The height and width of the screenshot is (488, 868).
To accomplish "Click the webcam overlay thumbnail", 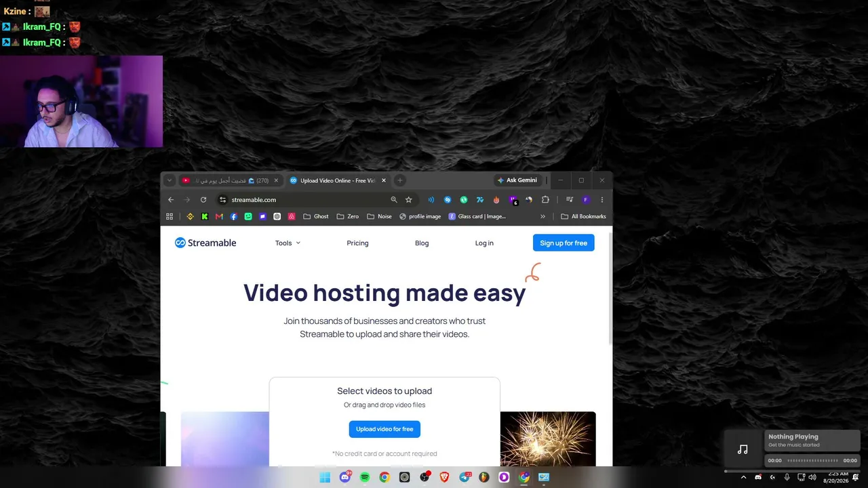I will click(81, 102).
